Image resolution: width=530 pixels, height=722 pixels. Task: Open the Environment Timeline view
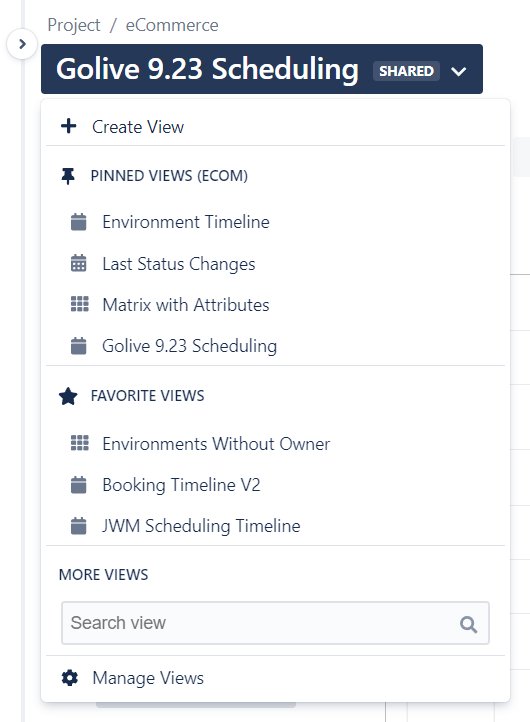coord(186,222)
